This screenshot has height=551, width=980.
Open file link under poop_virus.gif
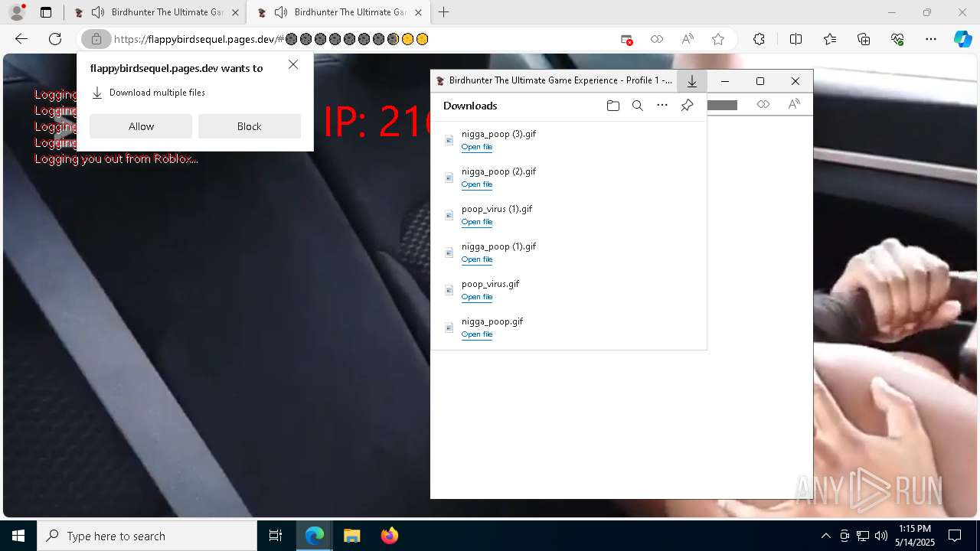477,297
